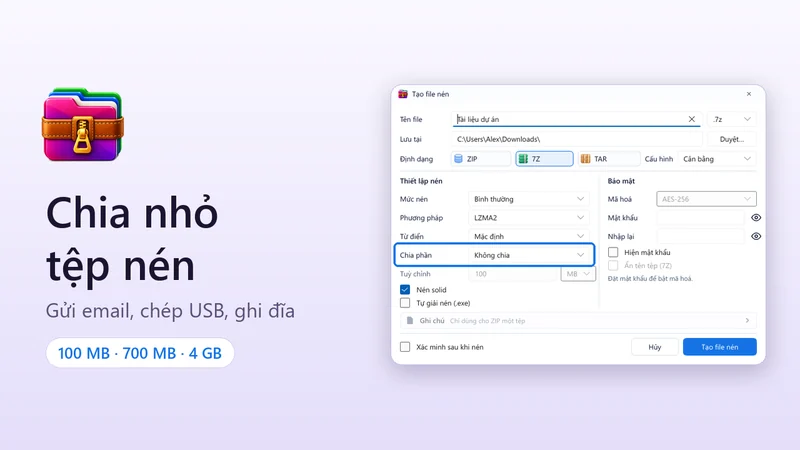
Task: Show the Mật khẩu field with its eye icon
Action: point(756,218)
